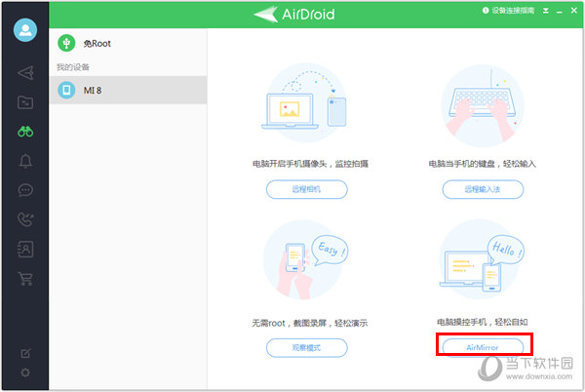Click the MI 8 device icon

click(66, 90)
